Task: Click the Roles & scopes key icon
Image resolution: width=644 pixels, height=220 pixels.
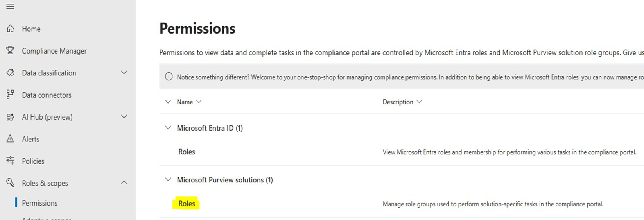Action: (11, 183)
